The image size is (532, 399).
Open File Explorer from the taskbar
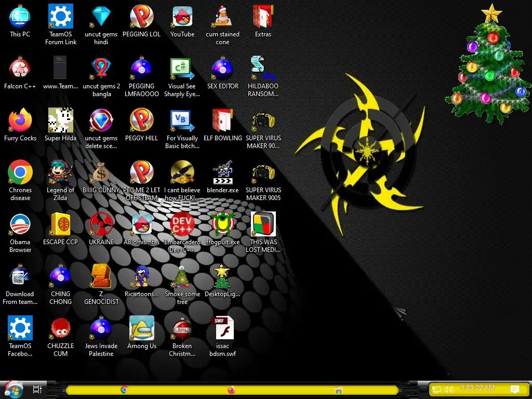(338, 390)
